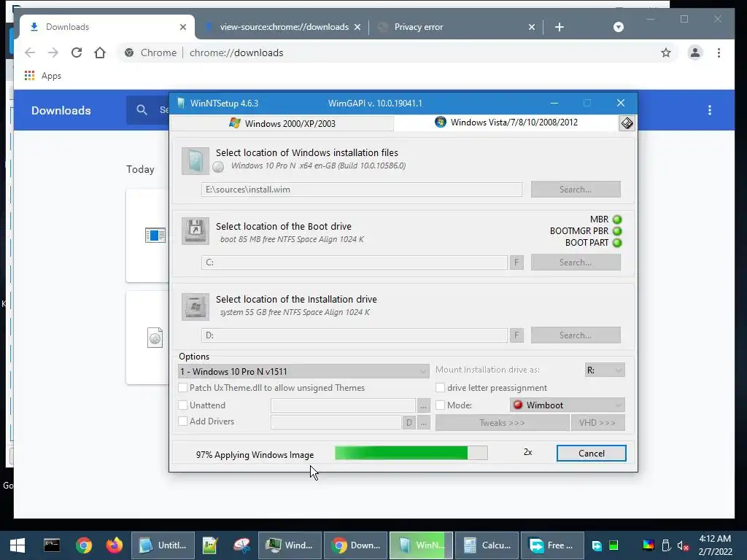
Task: Click the Boot drive floppy disk icon
Action: tap(195, 231)
